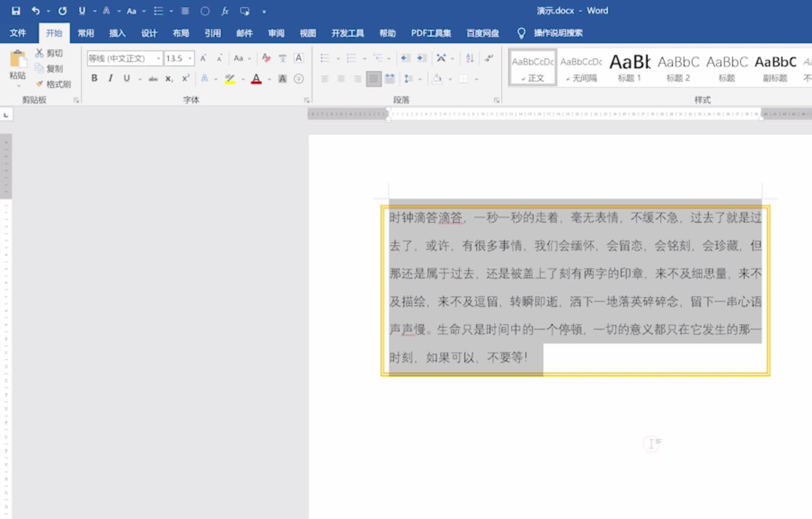This screenshot has height=519, width=812.
Task: Apply the 标题 1 style
Action: [x=630, y=68]
